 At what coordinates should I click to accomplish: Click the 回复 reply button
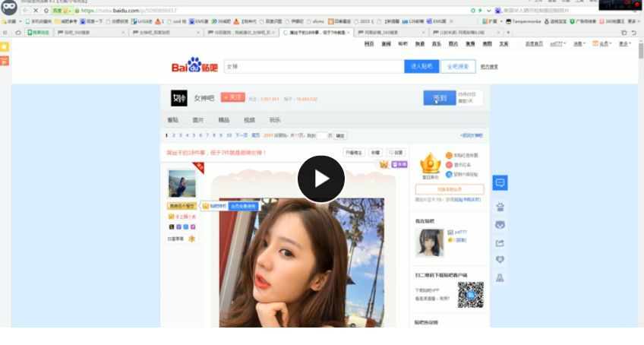tap(396, 153)
